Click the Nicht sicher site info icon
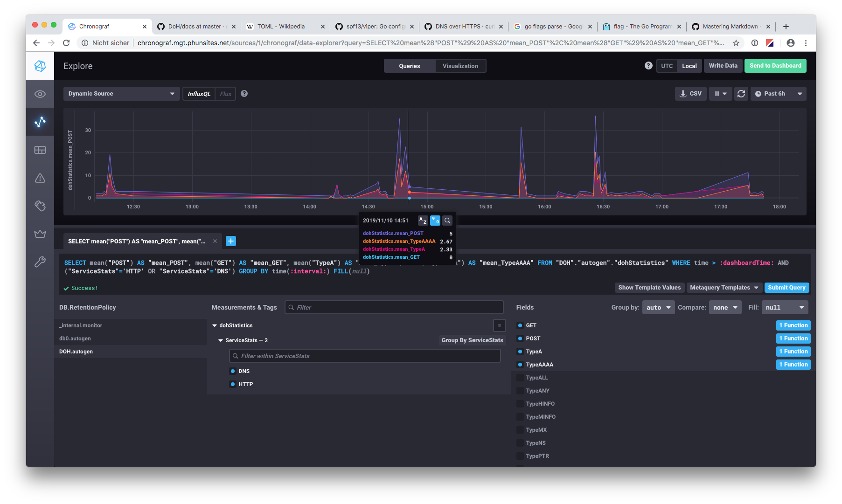 coord(85,43)
